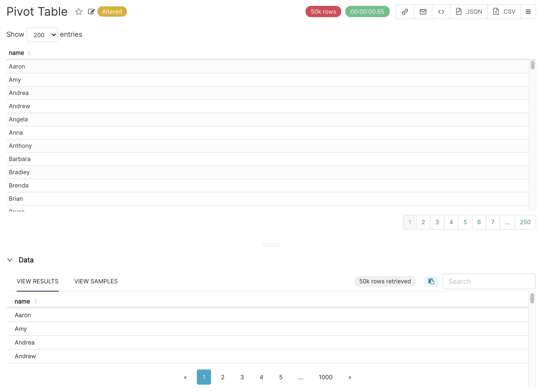Copy the shareable link
Viewport: 544px width, 392px height.
coord(405,12)
